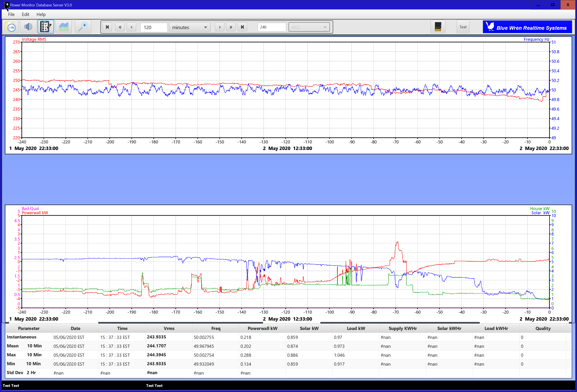The width and height of the screenshot is (577, 392).
Task: Click the zoom magnifier plus icon
Action: pyautogui.click(x=83, y=27)
